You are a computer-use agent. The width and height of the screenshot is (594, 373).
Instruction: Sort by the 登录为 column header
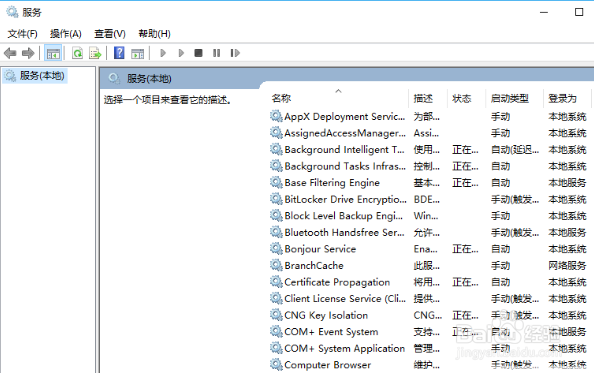coord(562,98)
